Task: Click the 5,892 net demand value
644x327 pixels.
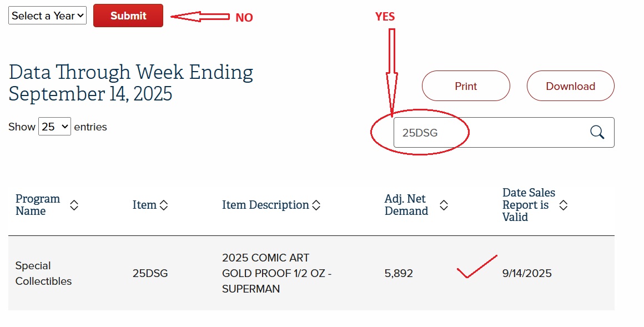Action: (399, 273)
